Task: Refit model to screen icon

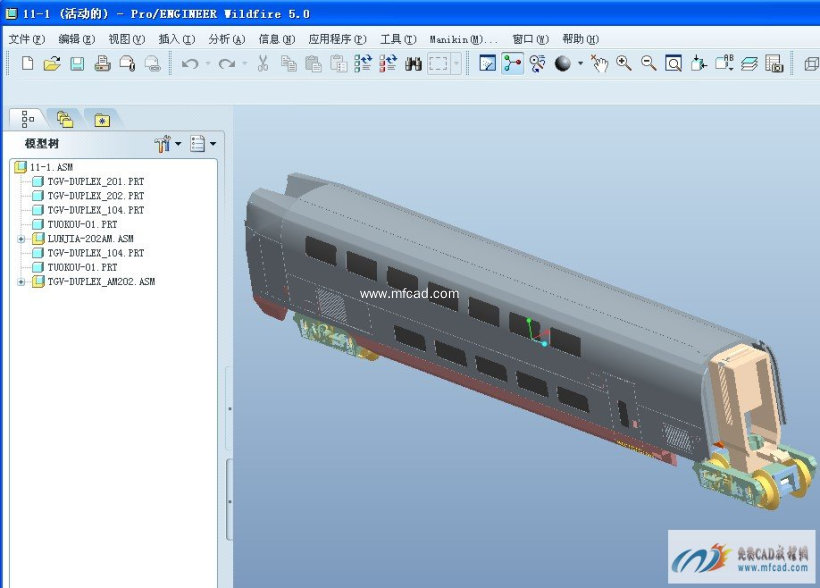Action: [673, 64]
